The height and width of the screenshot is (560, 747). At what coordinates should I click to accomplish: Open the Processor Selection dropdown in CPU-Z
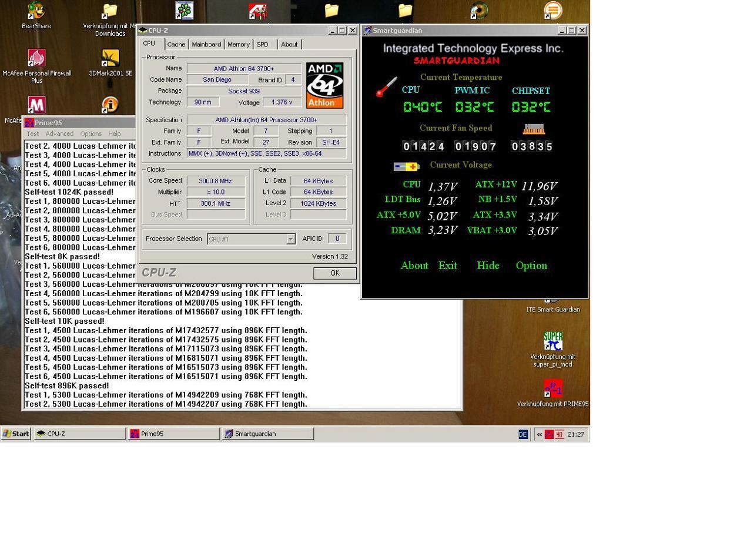point(290,239)
